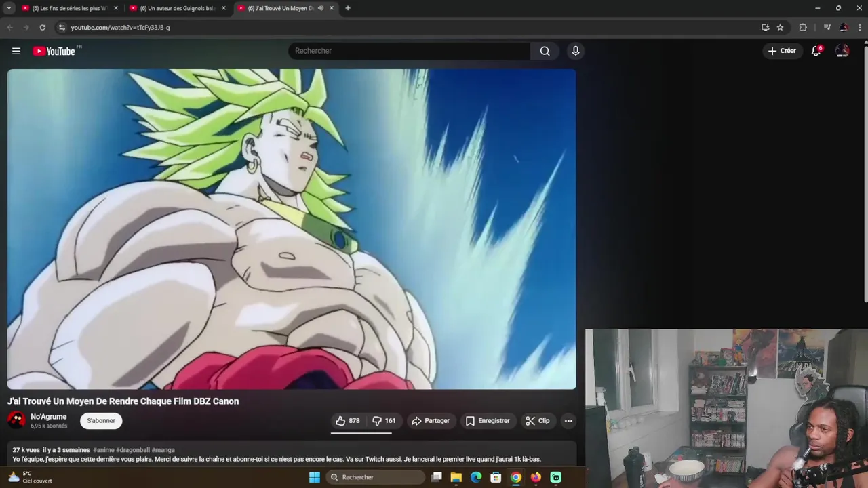The image size is (868, 488).
Task: Click the address bar URL
Action: pos(120,28)
